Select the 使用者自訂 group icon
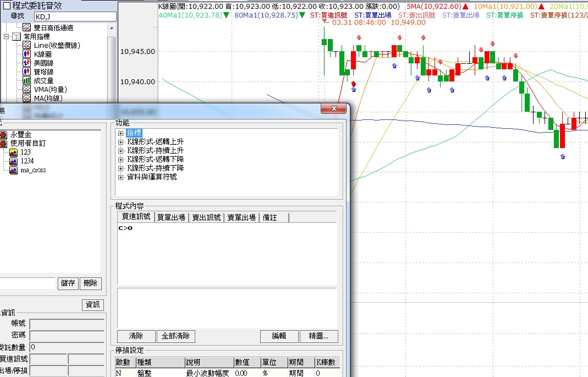Screen dimensions: 588x377 3,143
